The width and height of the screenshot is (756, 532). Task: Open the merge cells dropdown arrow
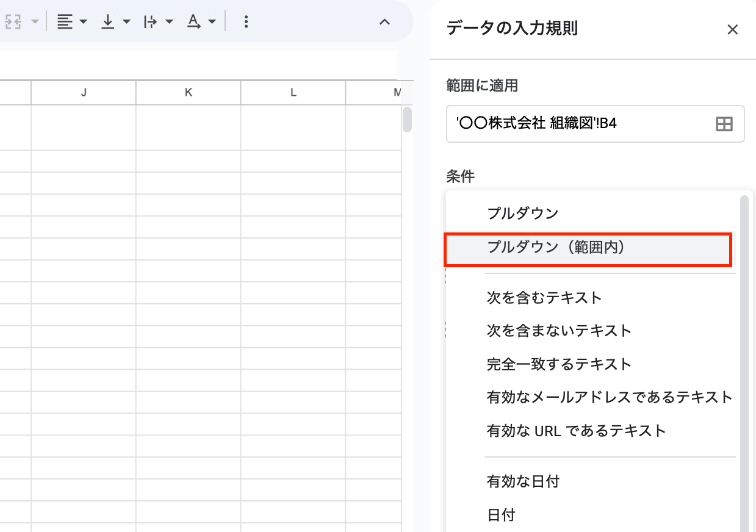[x=35, y=21]
